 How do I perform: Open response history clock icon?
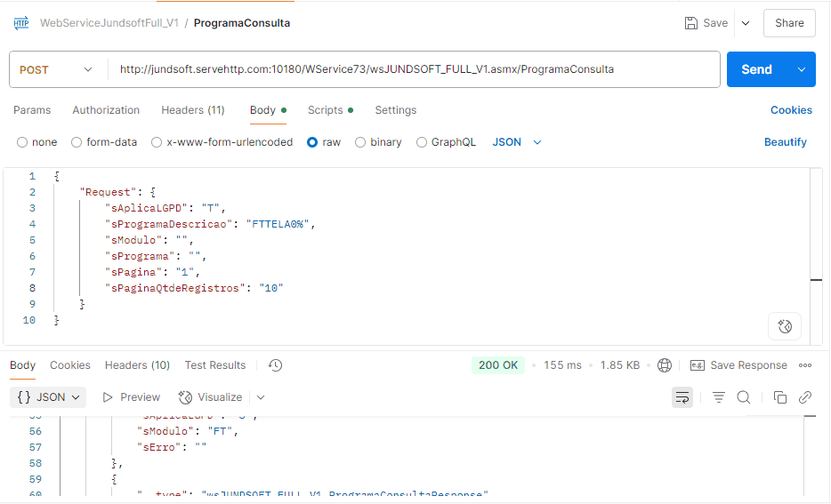[x=276, y=365]
